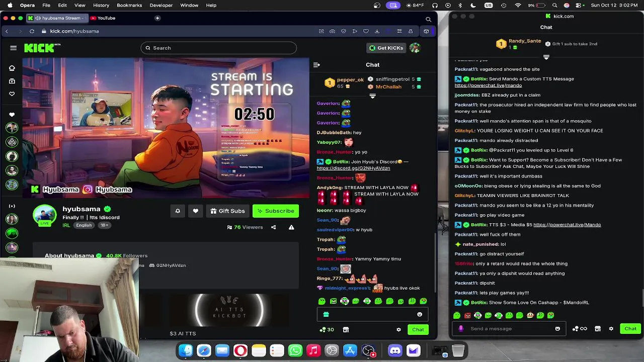Open the chat shop icon in left chat

click(x=346, y=330)
